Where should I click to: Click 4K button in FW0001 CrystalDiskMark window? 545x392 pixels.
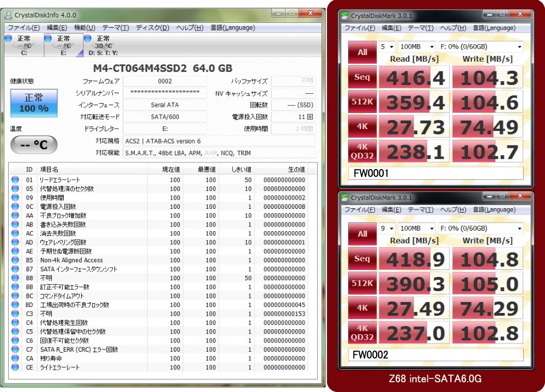click(x=362, y=126)
